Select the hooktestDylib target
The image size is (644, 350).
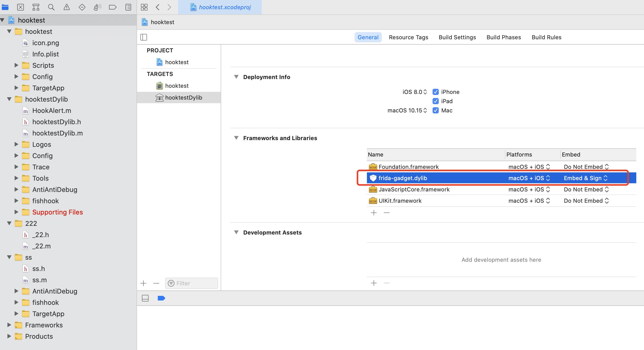pos(183,98)
